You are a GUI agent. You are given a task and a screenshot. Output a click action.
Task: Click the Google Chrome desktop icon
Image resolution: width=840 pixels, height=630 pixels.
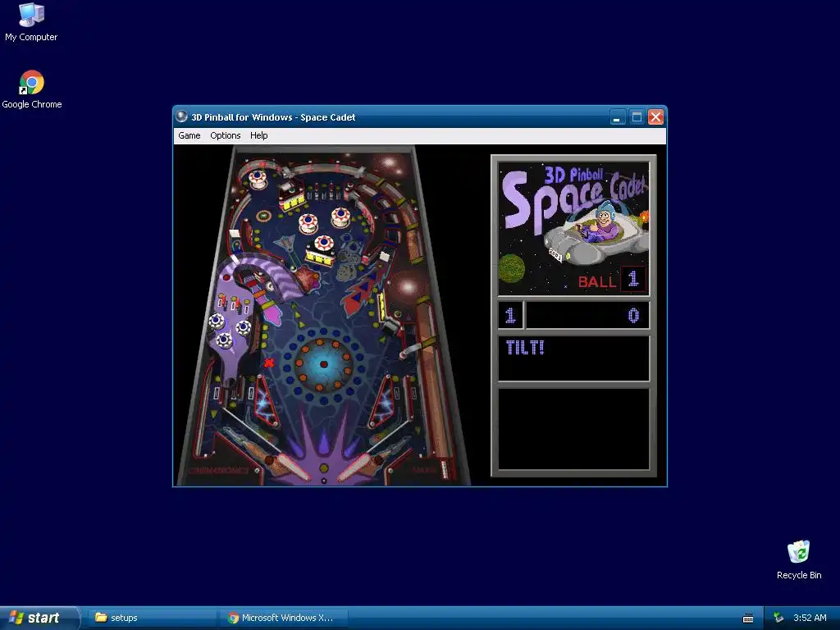coord(32,89)
